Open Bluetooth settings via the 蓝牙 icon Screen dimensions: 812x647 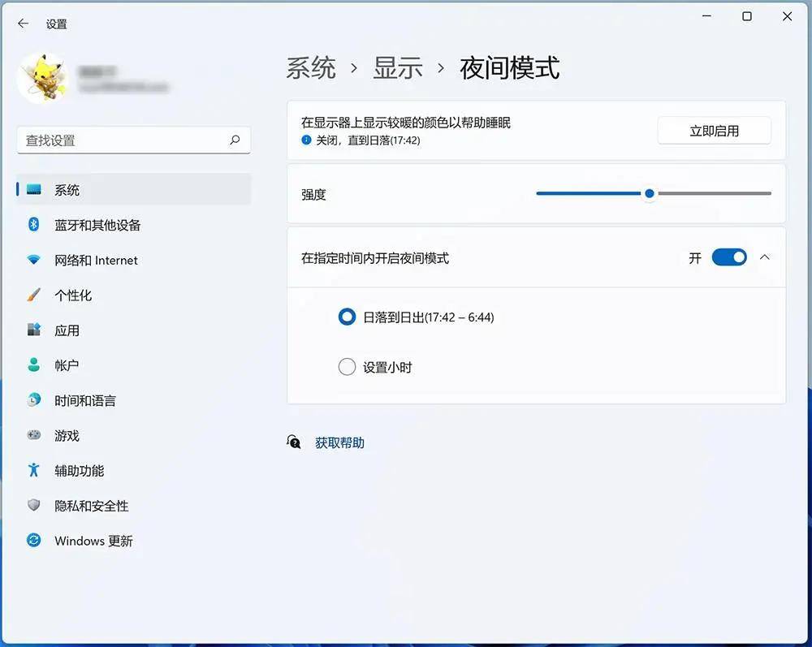34,225
